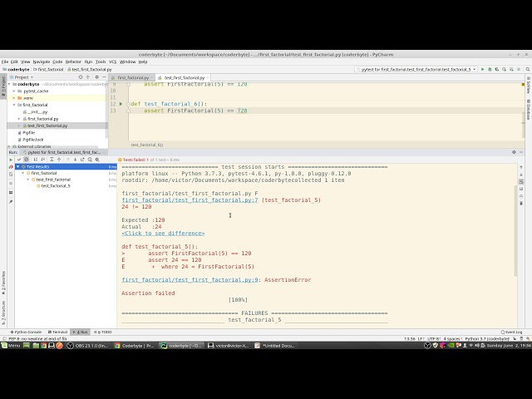The height and width of the screenshot is (399, 532).
Task: Open test runner settings gear
Action: pos(97,160)
